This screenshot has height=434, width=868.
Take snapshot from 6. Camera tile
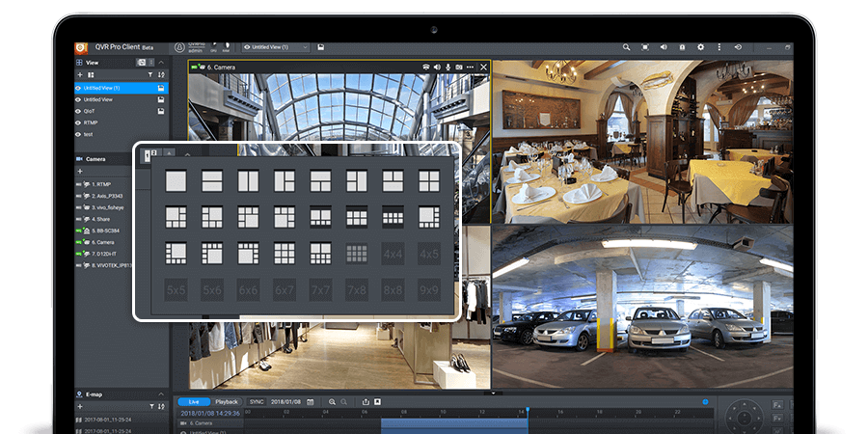(x=459, y=67)
